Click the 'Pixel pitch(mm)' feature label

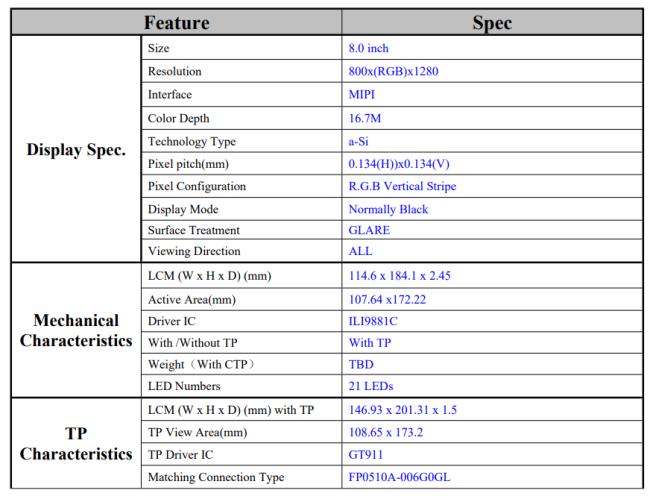(x=189, y=164)
